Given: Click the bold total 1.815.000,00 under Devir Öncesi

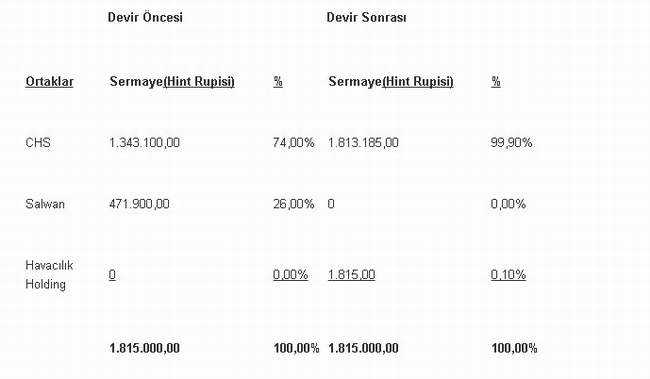Looking at the screenshot, I should coord(144,348).
